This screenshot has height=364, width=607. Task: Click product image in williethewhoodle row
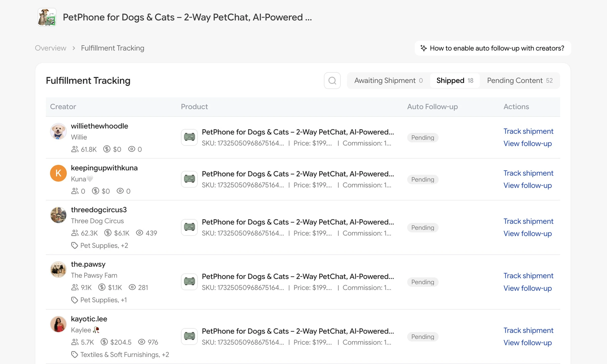pos(189,138)
